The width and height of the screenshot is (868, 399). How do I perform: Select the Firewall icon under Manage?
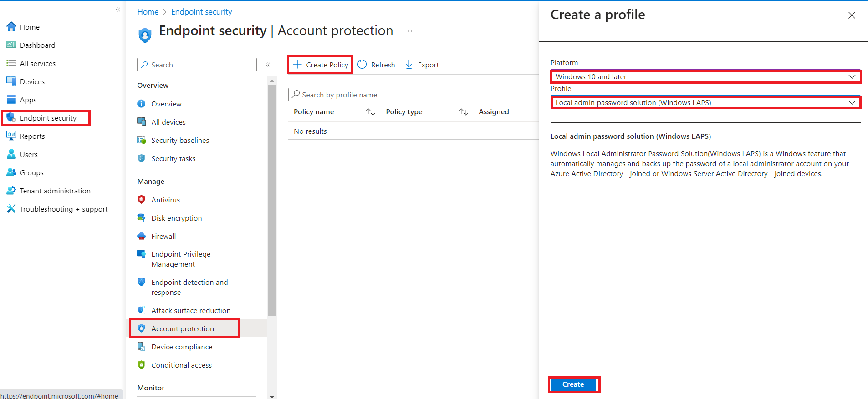[x=142, y=236]
